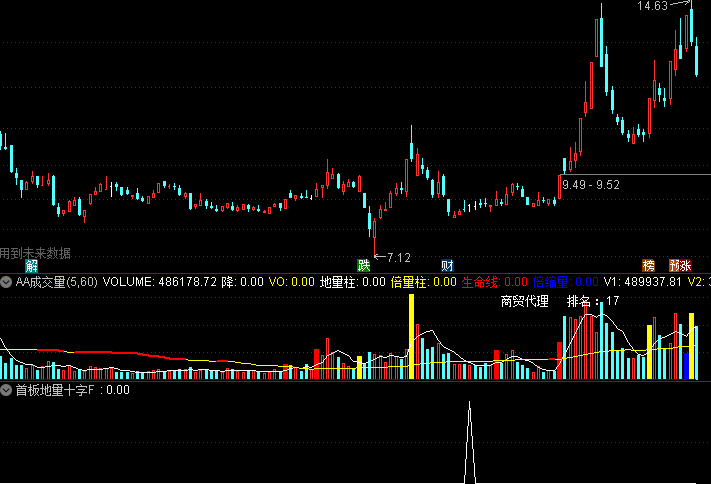
Task: Click the 7.12 low price label
Action: pyautogui.click(x=399, y=258)
